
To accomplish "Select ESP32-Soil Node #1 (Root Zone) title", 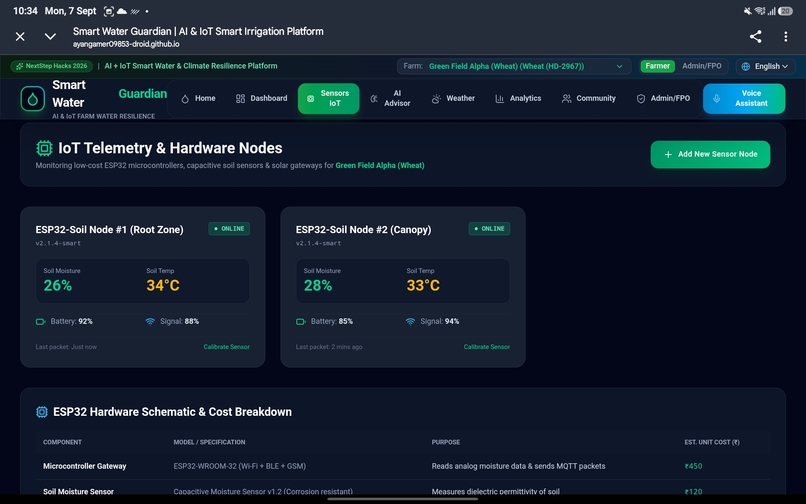I will point(109,230).
